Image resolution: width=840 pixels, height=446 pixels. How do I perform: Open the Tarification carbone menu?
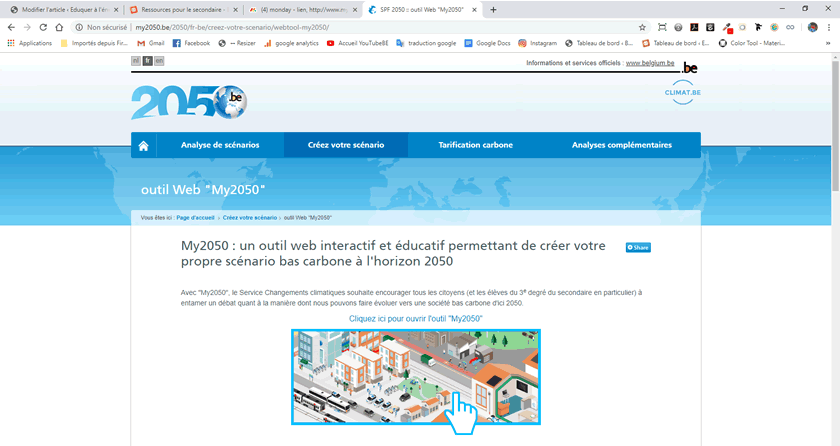(x=476, y=145)
